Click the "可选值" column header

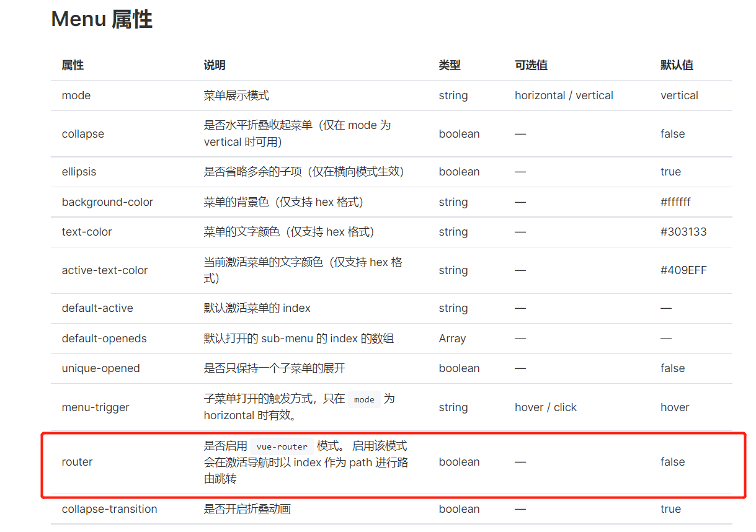(531, 65)
